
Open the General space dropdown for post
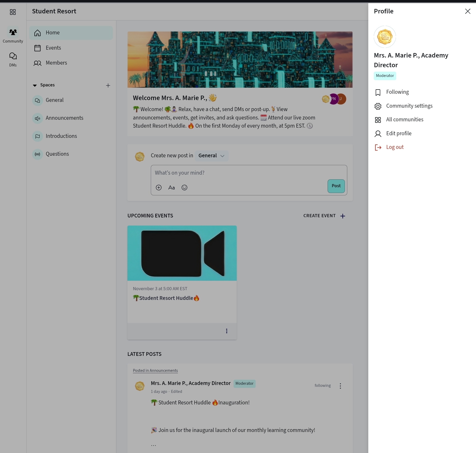pyautogui.click(x=211, y=156)
